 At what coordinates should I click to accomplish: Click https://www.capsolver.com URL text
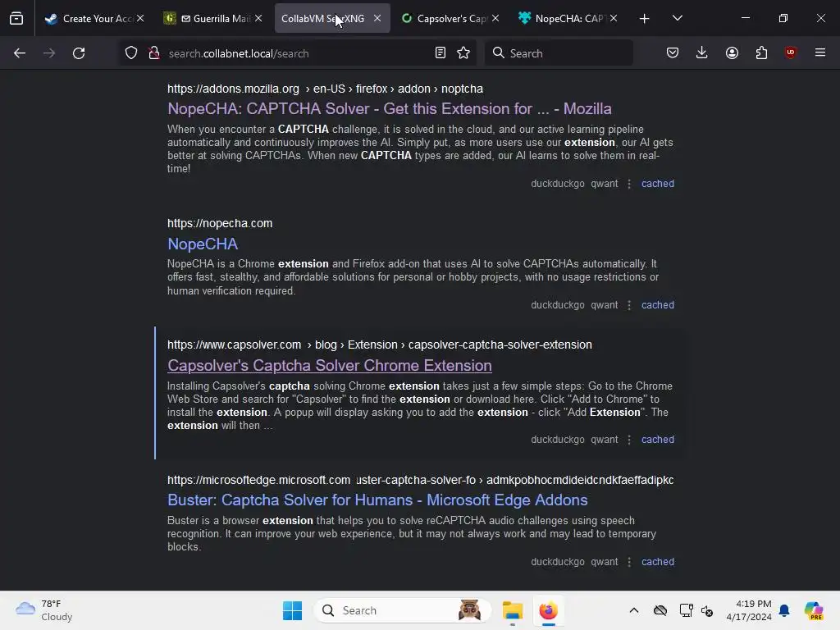(234, 345)
